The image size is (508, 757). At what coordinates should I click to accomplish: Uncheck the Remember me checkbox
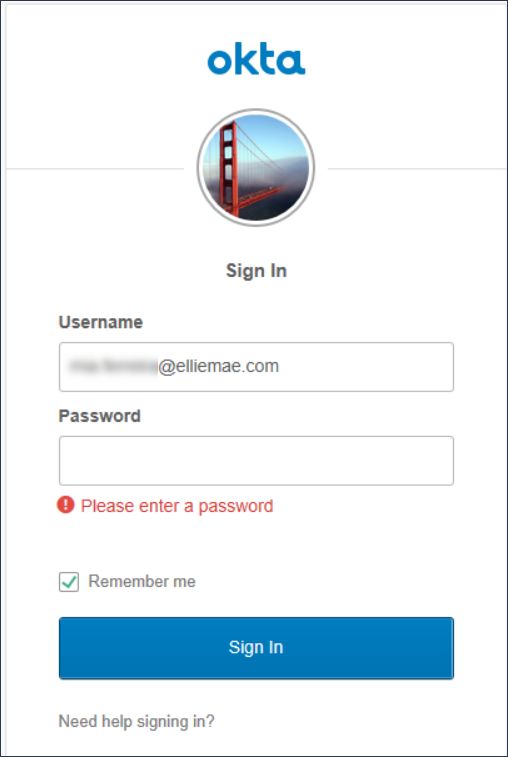pos(69,582)
